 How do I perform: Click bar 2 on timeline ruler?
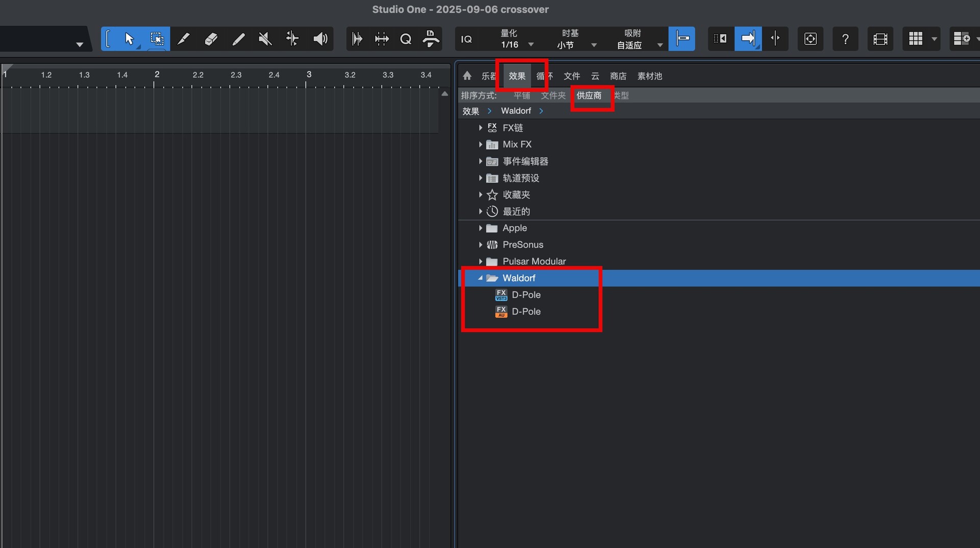[157, 75]
